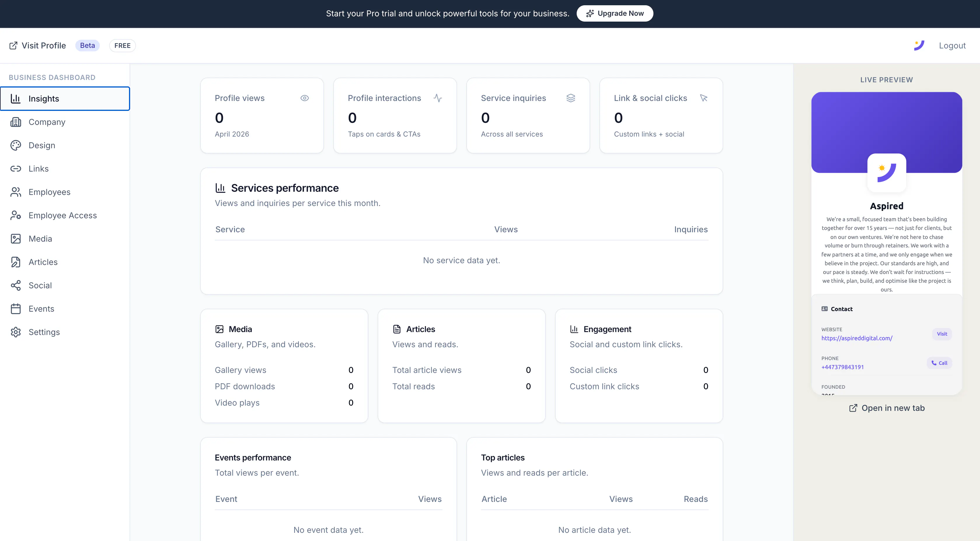
Task: Click the 'Custom link clicks' row label
Action: [604, 387]
